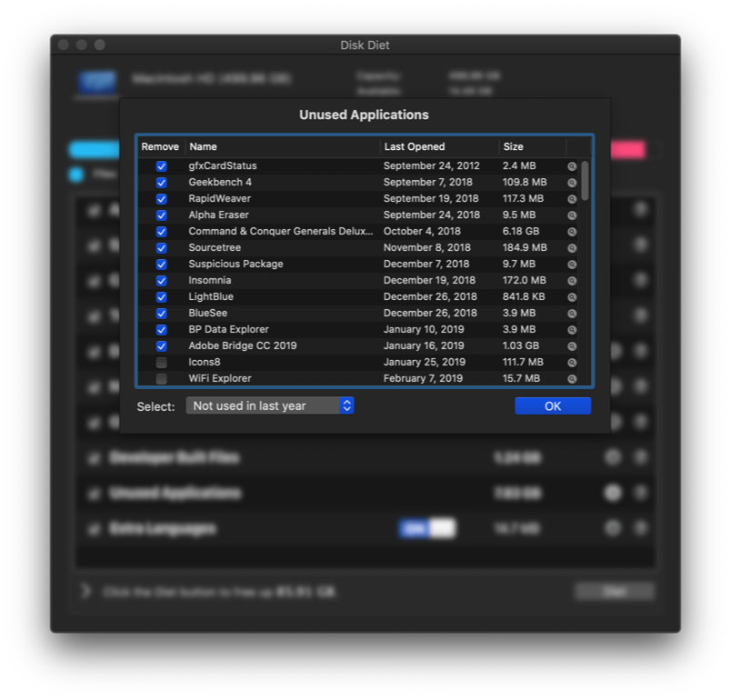Click the 'February 7, 2019' date cell
This screenshot has width=731, height=700.
tap(423, 378)
